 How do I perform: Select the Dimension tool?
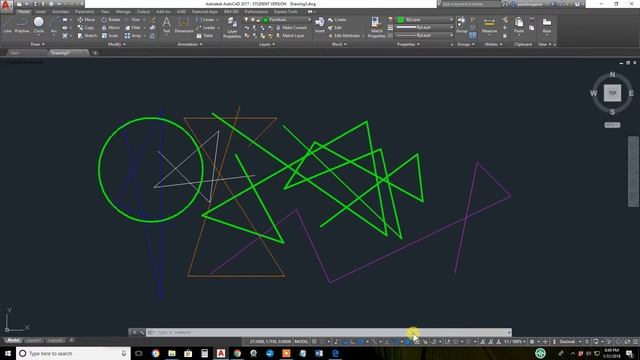coord(184,24)
